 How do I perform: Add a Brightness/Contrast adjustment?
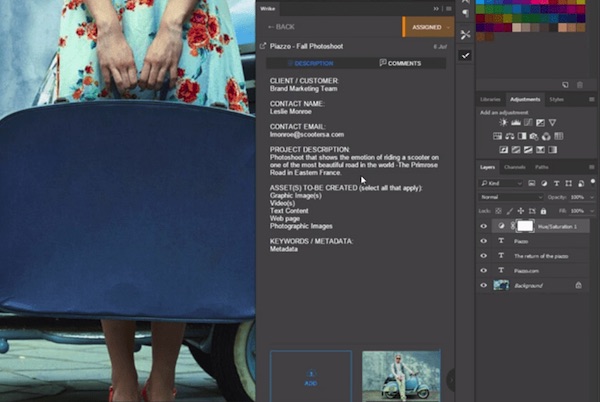click(503, 122)
